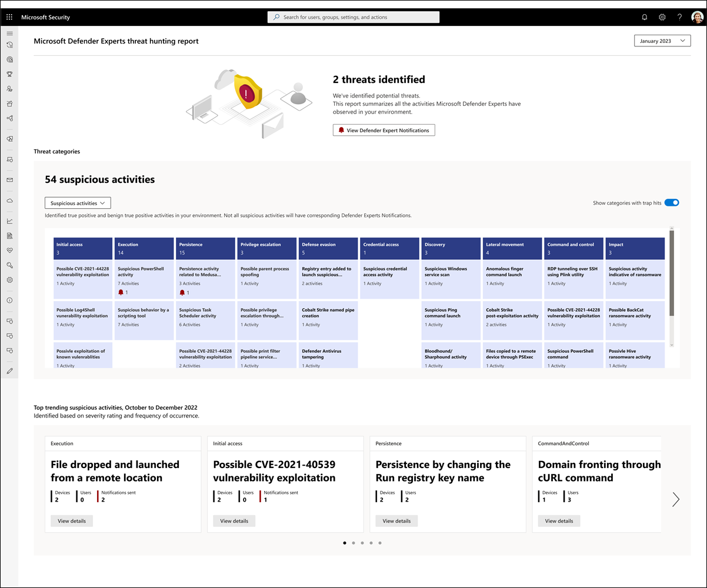Open Permissions key icon in sidebar
Screen dimensions: 707x588
[9, 265]
